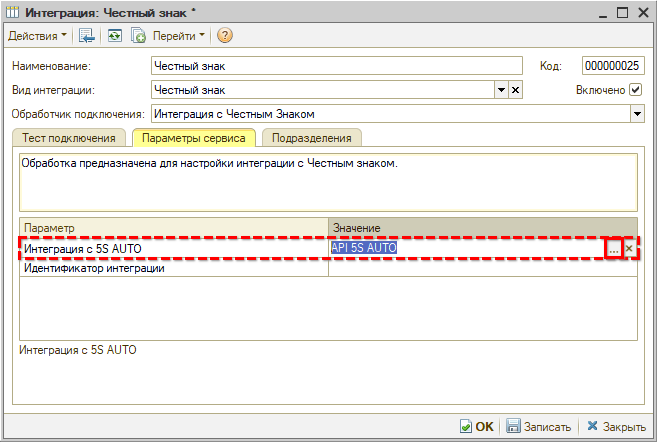
Task: Click the Наименование input field
Action: click(x=337, y=66)
